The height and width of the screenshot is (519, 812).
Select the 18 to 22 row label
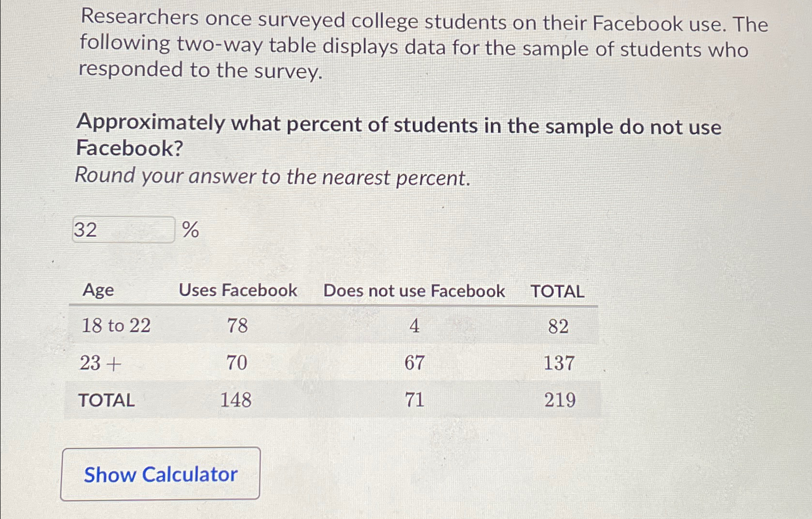click(x=116, y=327)
